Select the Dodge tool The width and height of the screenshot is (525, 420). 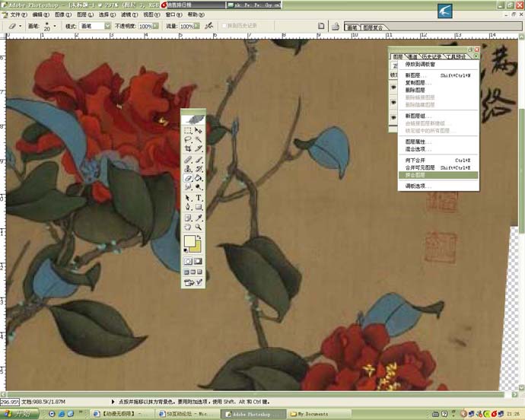pos(199,186)
